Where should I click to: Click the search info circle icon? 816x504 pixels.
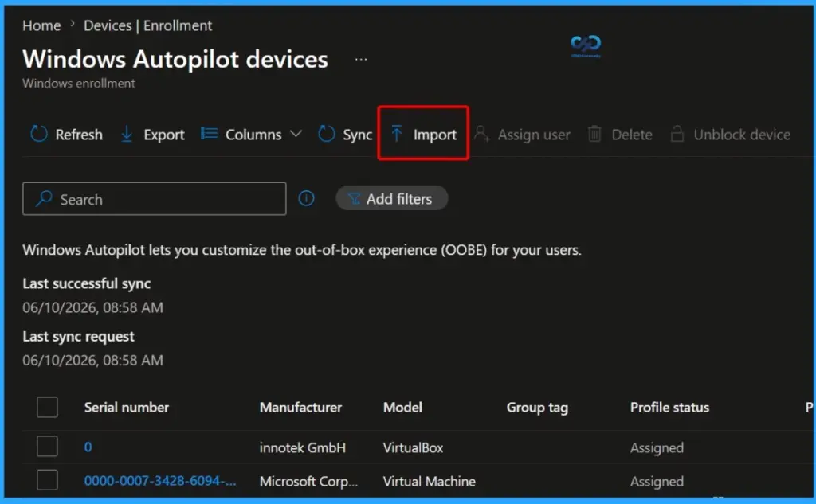point(307,198)
